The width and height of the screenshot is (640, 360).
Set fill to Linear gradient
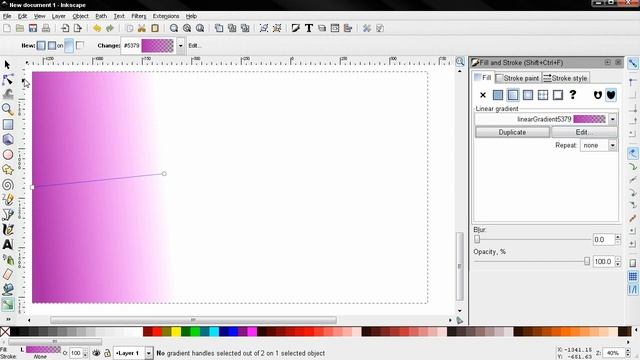(513, 95)
